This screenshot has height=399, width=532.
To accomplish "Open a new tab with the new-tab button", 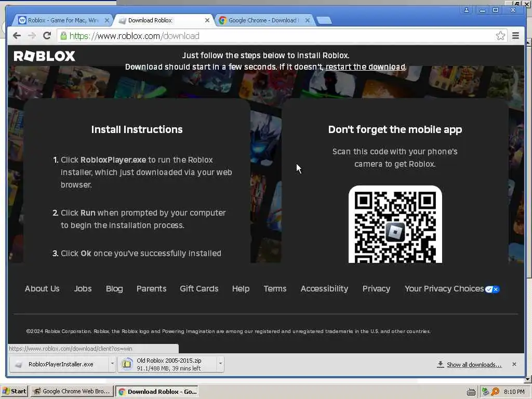I will tap(324, 20).
